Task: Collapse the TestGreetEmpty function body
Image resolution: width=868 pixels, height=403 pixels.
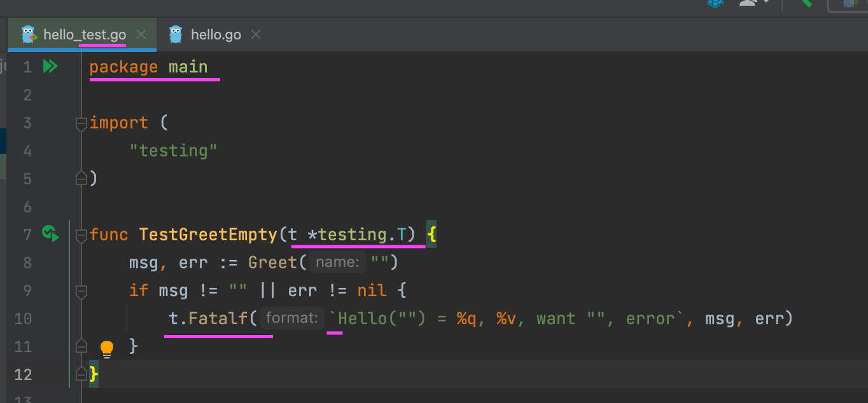Action: [x=81, y=235]
